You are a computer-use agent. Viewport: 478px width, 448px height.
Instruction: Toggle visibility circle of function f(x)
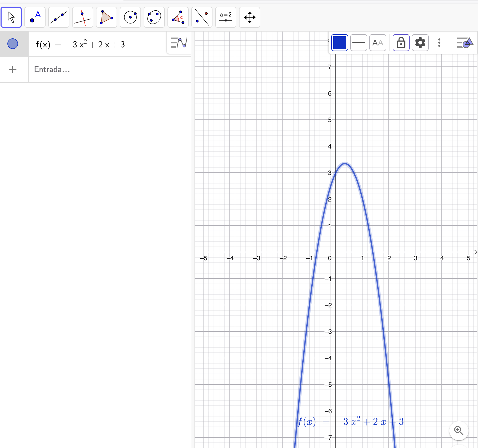point(13,44)
